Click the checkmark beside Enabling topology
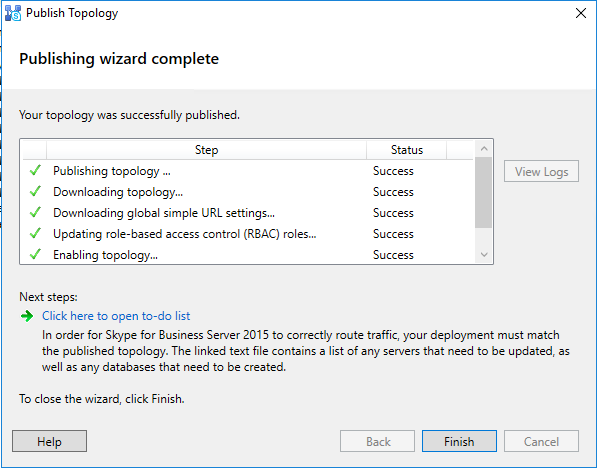The width and height of the screenshot is (597, 468). pos(35,254)
